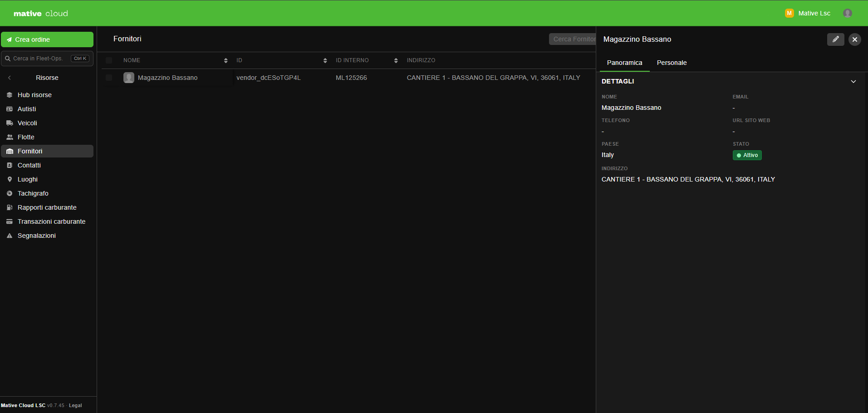This screenshot has height=413, width=868.
Task: Click the Italy country value
Action: pos(608,155)
